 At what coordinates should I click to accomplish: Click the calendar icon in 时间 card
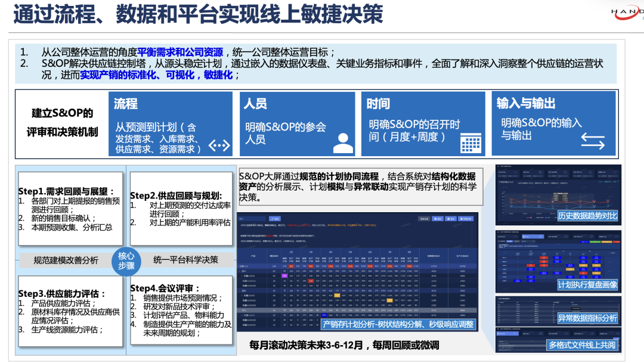[x=471, y=142]
